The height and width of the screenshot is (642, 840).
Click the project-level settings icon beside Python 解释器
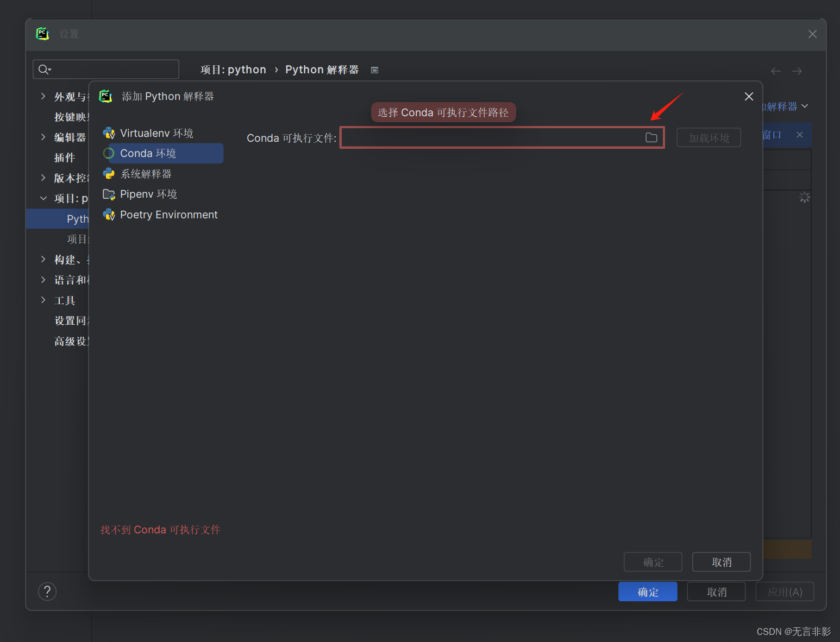374,70
